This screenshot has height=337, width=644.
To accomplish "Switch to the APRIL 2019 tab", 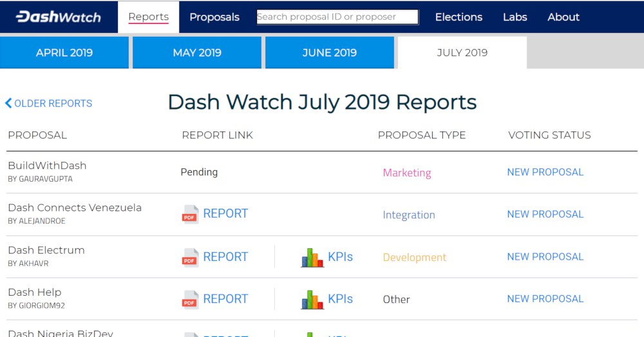I will (x=64, y=53).
